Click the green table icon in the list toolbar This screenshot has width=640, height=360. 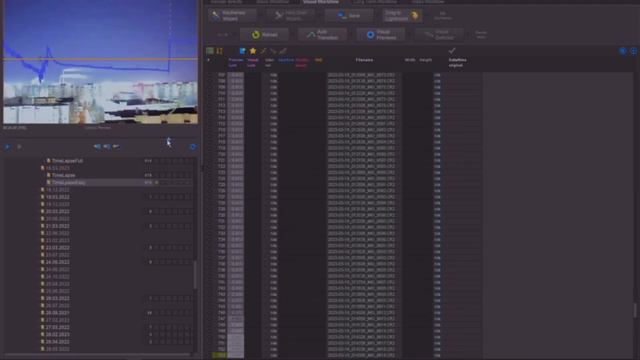coord(210,51)
